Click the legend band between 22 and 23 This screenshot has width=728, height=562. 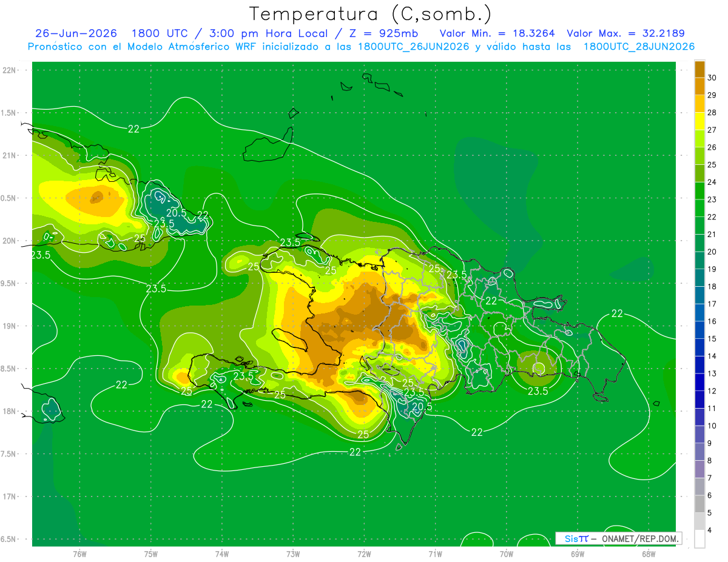click(x=699, y=209)
